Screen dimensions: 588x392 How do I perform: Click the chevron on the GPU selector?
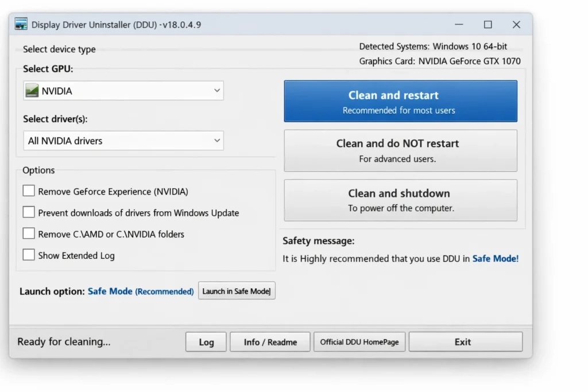click(x=217, y=90)
